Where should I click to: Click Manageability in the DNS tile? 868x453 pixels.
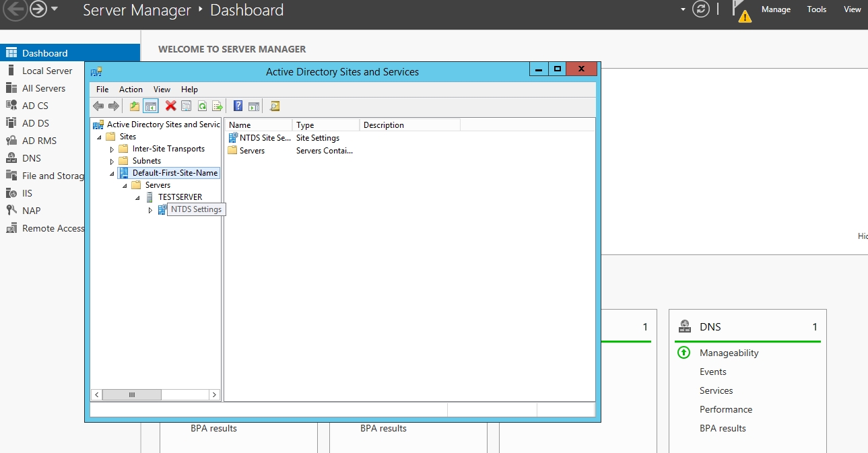(729, 353)
